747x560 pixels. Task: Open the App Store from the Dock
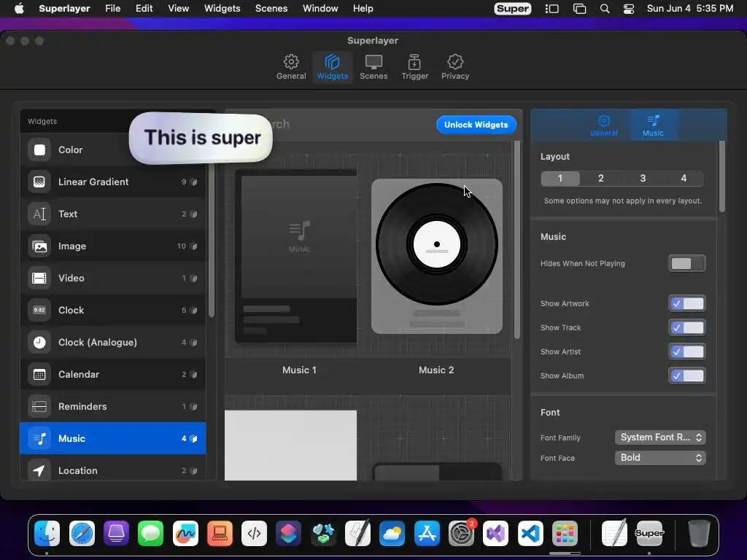(427, 533)
